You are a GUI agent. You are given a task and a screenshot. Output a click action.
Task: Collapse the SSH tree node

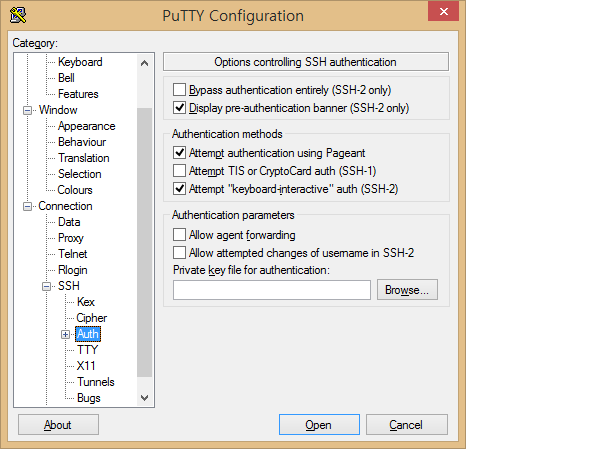(x=46, y=287)
